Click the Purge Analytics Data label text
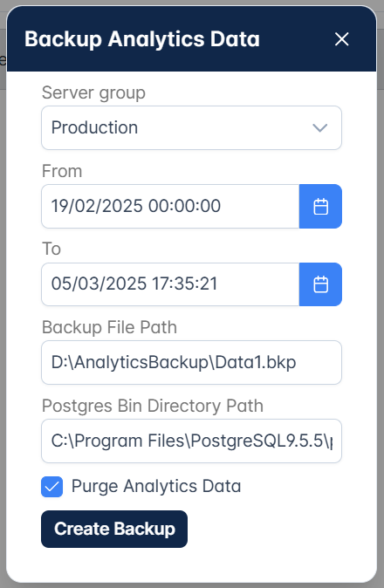 coord(156,487)
